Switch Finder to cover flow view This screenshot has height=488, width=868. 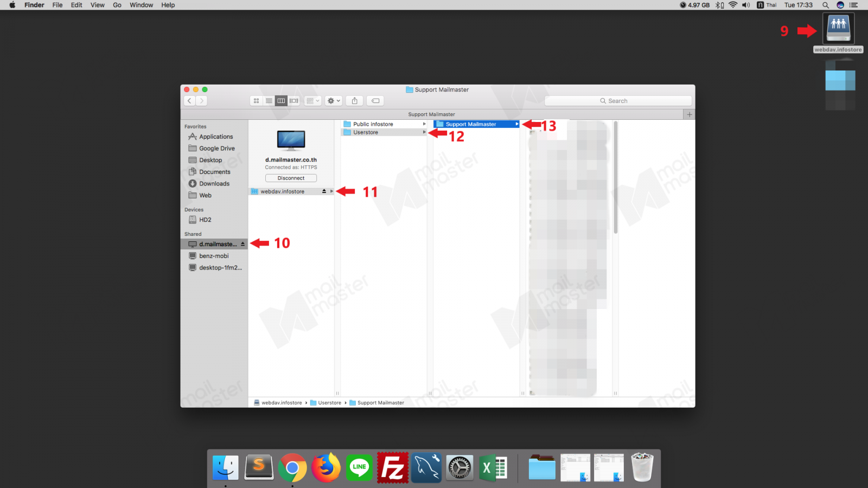[294, 101]
